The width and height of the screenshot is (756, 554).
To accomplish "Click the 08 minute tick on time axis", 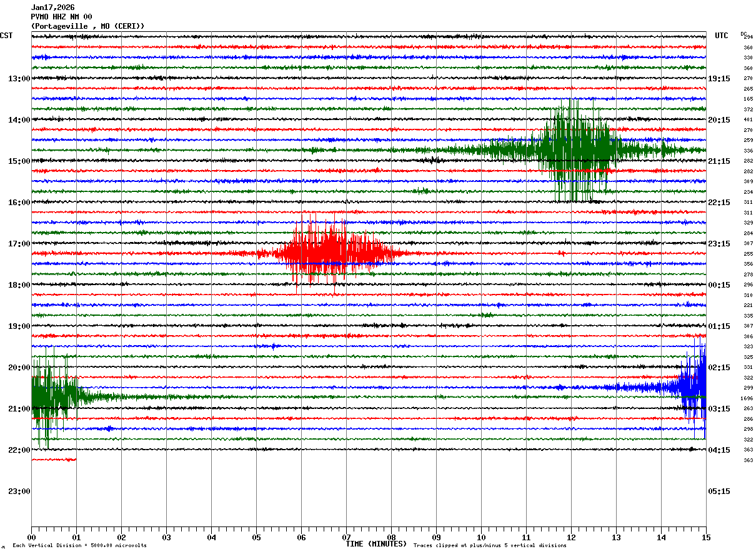I will click(391, 538).
